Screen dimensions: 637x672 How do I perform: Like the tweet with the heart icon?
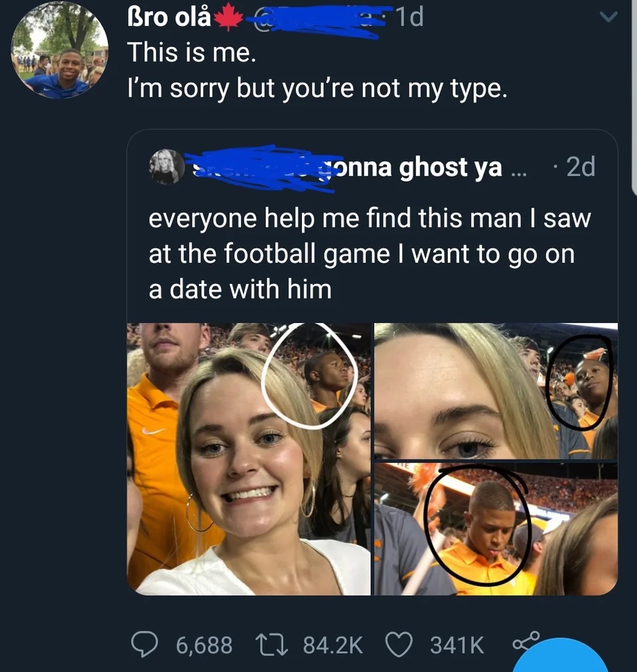point(398,644)
